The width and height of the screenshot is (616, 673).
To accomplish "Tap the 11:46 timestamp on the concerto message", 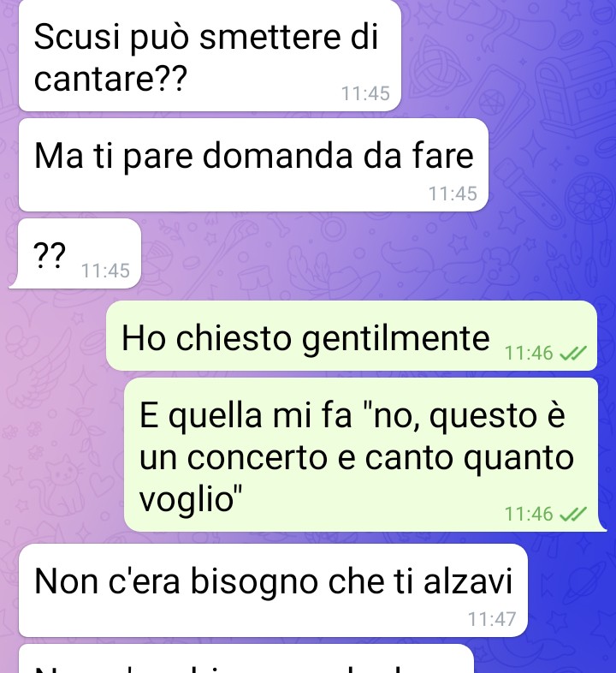I will point(529,514).
